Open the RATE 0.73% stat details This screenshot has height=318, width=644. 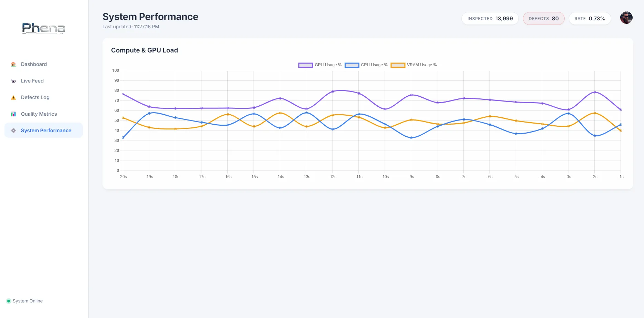coord(589,18)
